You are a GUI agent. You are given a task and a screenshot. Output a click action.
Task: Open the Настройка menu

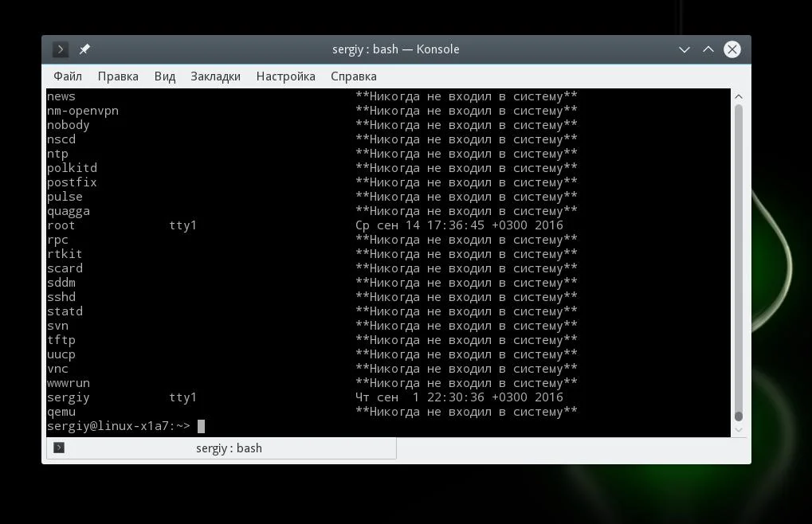click(286, 76)
